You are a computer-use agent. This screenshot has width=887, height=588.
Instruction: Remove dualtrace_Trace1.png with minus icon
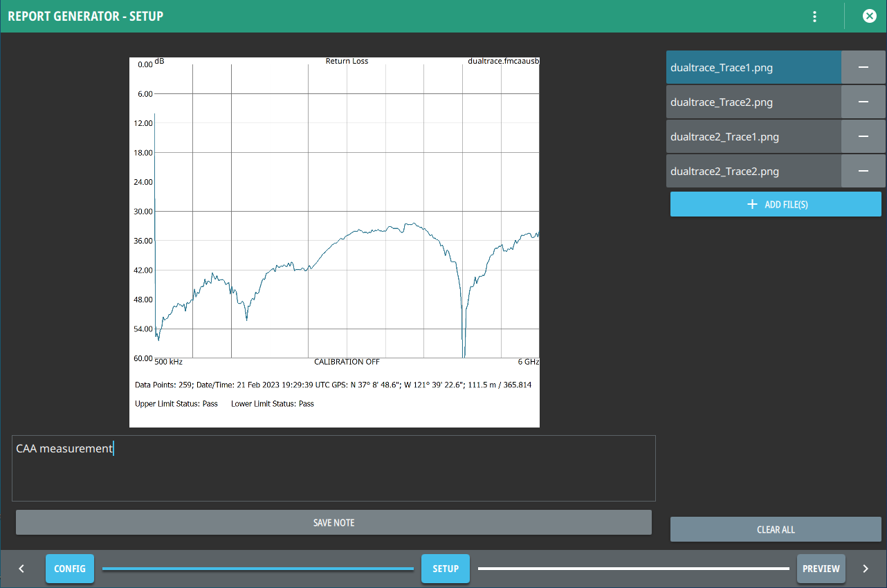pos(863,68)
